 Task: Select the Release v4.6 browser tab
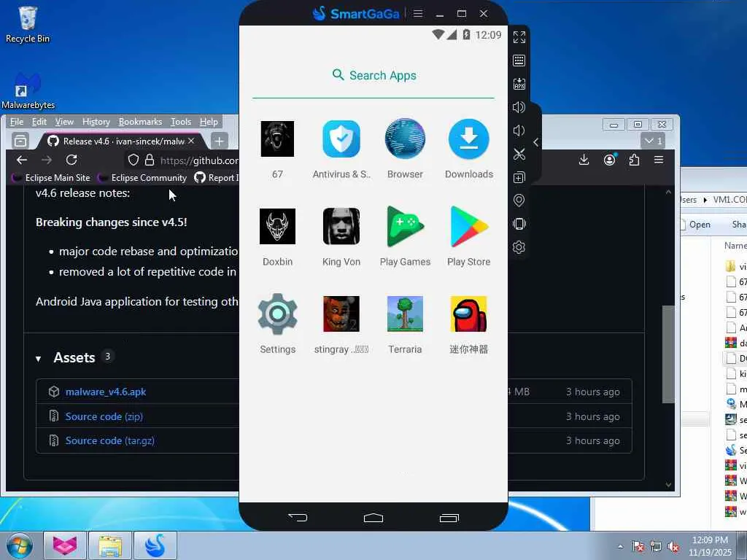[x=121, y=141]
